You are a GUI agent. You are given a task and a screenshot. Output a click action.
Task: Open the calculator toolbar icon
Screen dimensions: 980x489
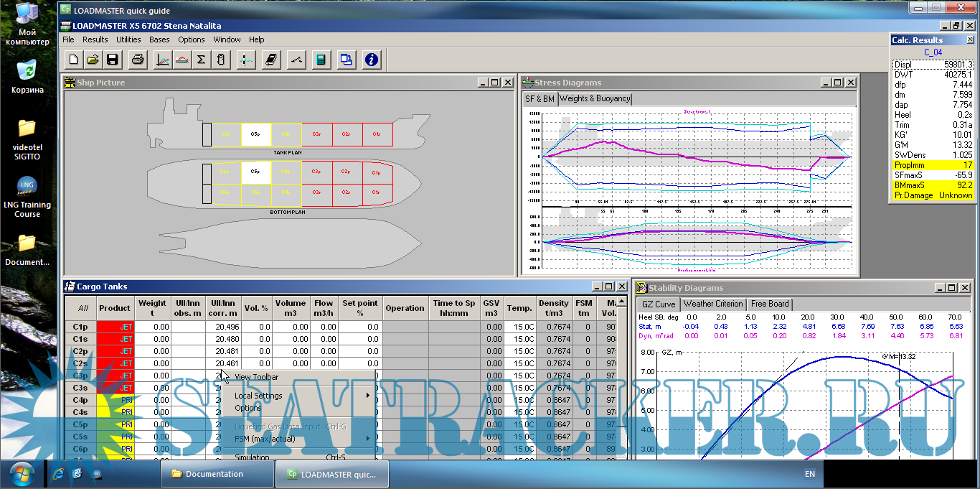pos(321,60)
